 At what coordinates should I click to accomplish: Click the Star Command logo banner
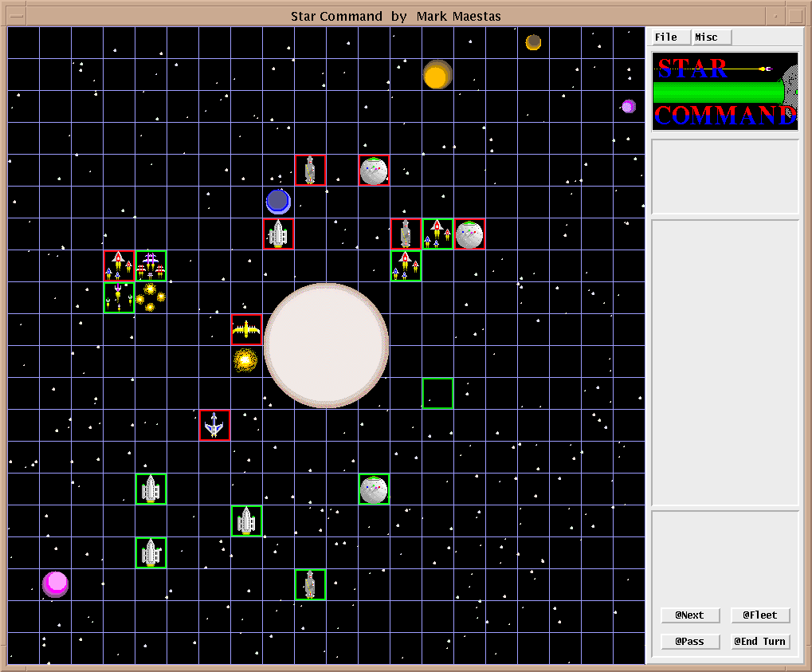(x=725, y=92)
